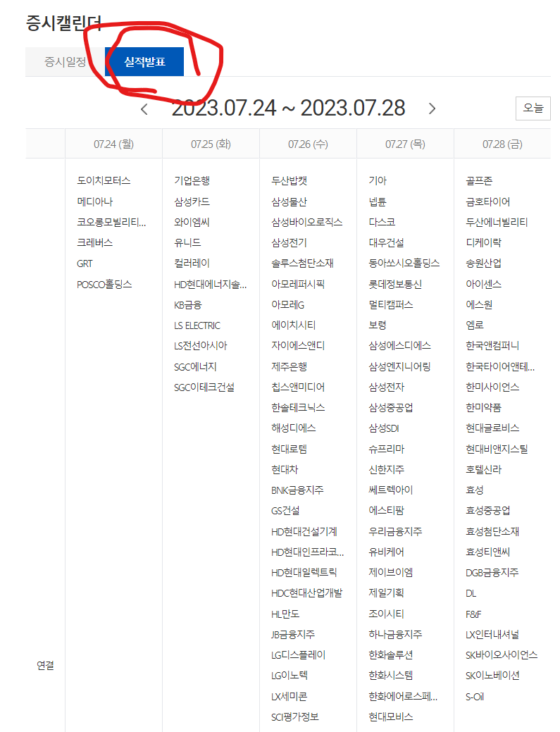Open 도이치모터스 in Monday column
Screen dimensions: 560x732
tap(104, 180)
